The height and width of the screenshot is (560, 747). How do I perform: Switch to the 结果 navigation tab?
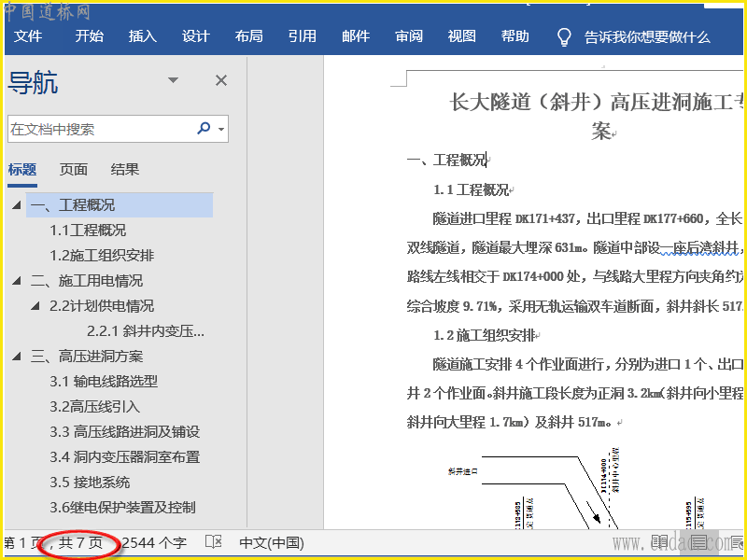point(125,170)
